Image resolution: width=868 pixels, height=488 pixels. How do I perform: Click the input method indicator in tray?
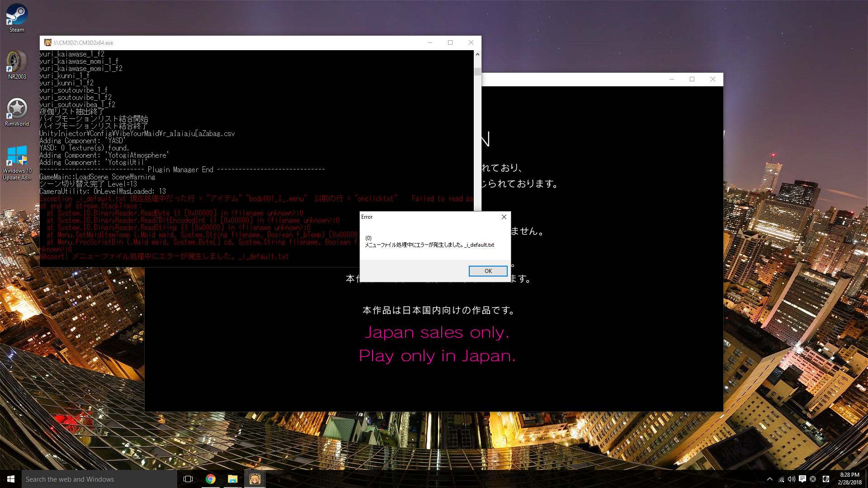tap(826, 479)
